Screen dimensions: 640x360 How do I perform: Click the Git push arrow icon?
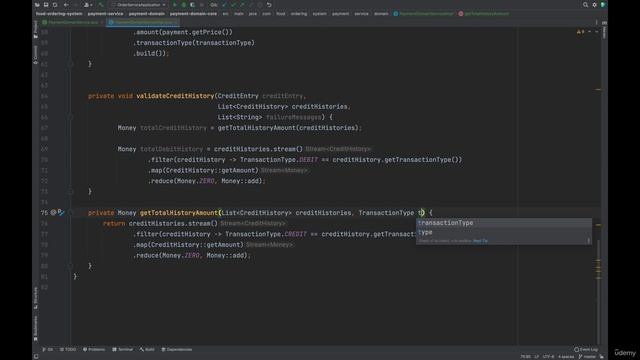(242, 5)
